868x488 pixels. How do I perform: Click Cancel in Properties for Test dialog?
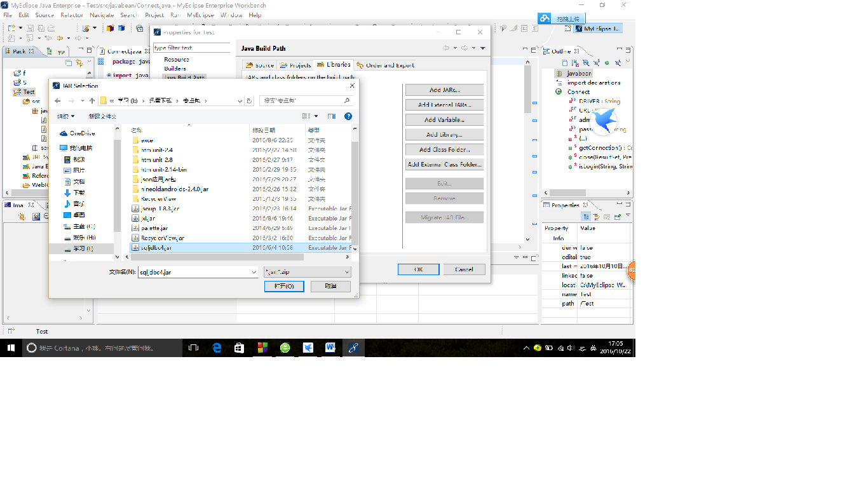[x=464, y=269]
